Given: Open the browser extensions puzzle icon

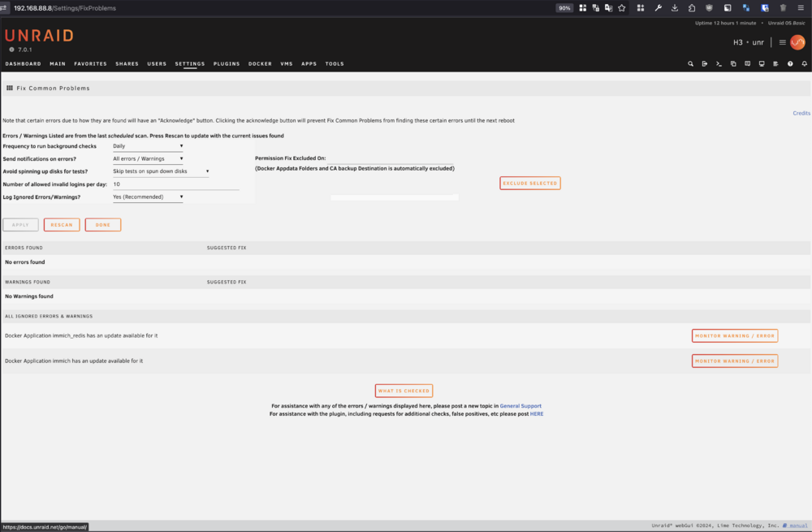Looking at the screenshot, I should [692, 8].
